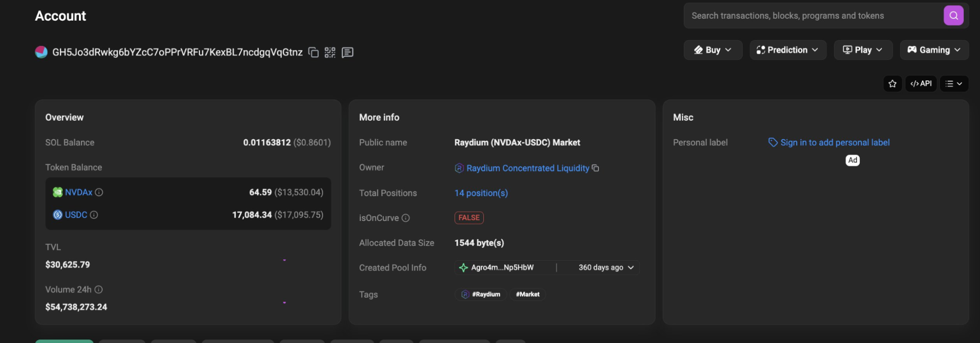This screenshot has width=980, height=343.
Task: Click the Raydium owner logo icon
Action: pyautogui.click(x=459, y=168)
